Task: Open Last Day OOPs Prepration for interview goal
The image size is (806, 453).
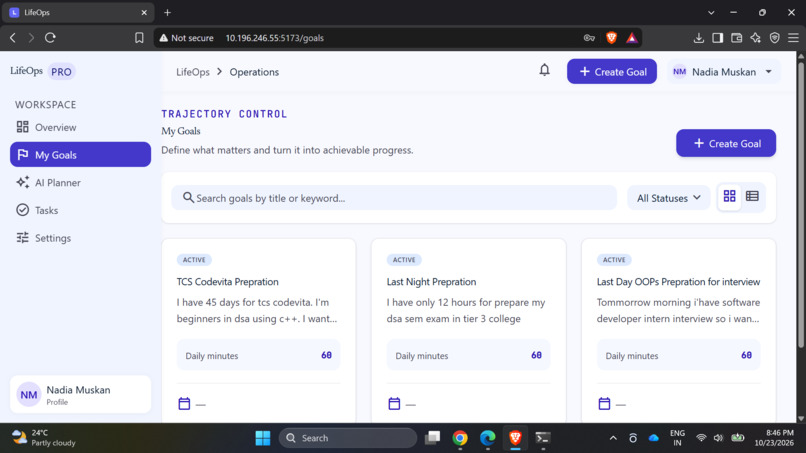Action: click(678, 282)
